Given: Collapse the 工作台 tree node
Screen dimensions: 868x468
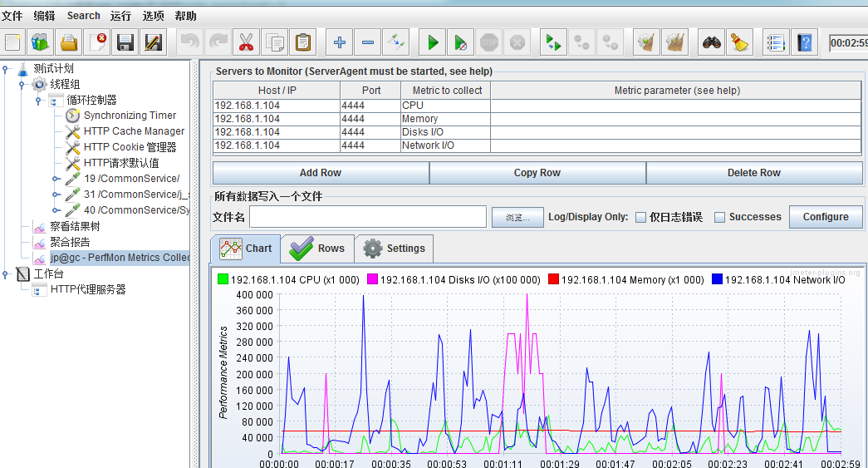Looking at the screenshot, I should point(5,273).
